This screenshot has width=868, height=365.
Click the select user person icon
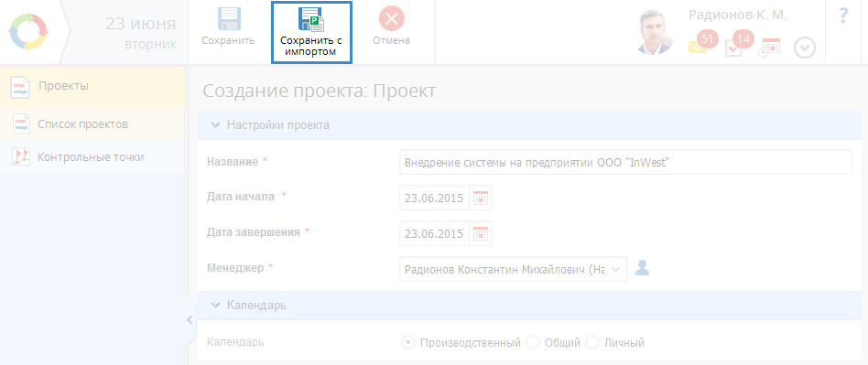coord(642,268)
